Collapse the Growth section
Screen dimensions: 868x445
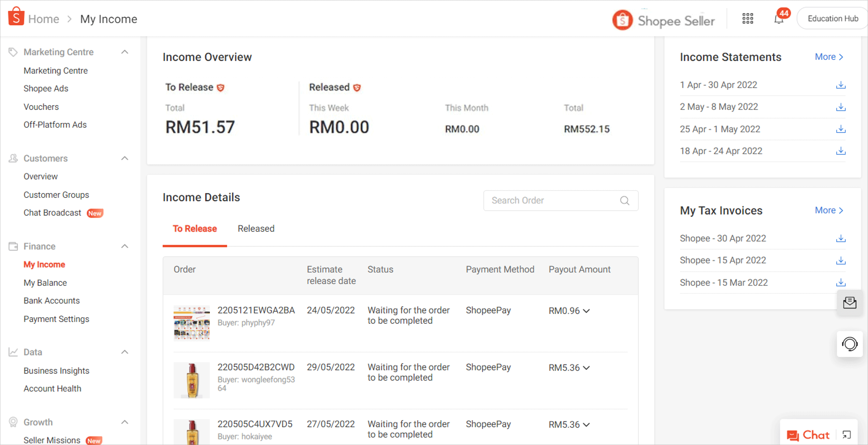coord(125,422)
